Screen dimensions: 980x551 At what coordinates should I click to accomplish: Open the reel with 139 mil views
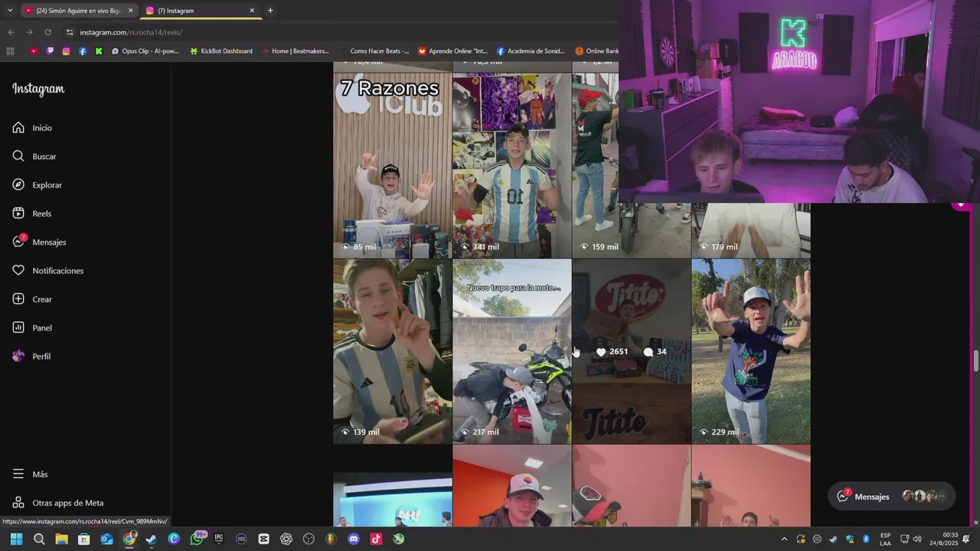pos(392,351)
